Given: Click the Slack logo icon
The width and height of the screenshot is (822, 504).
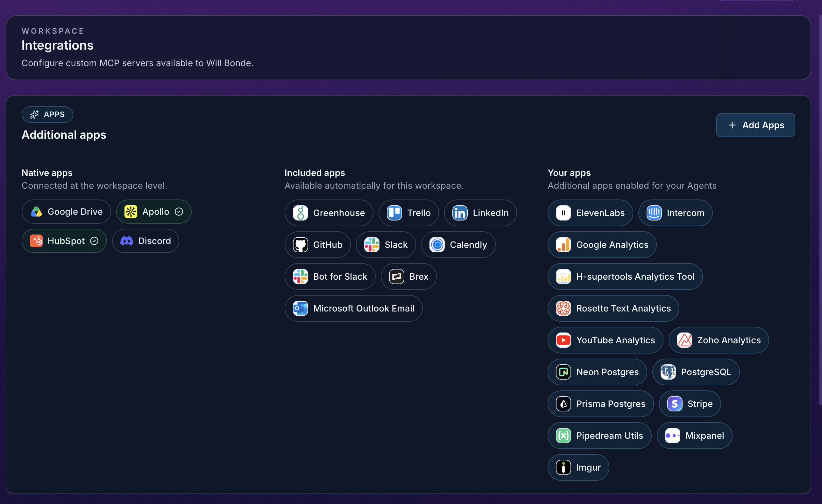Looking at the screenshot, I should pyautogui.click(x=372, y=245).
